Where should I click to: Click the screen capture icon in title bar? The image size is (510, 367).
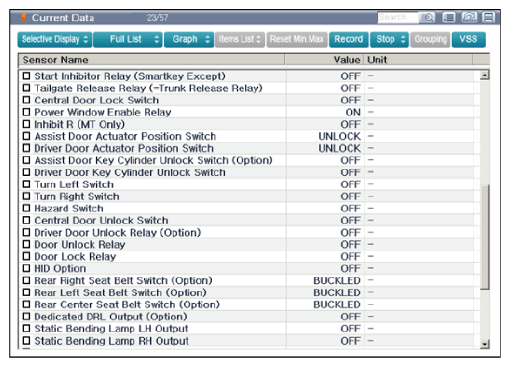(x=469, y=17)
